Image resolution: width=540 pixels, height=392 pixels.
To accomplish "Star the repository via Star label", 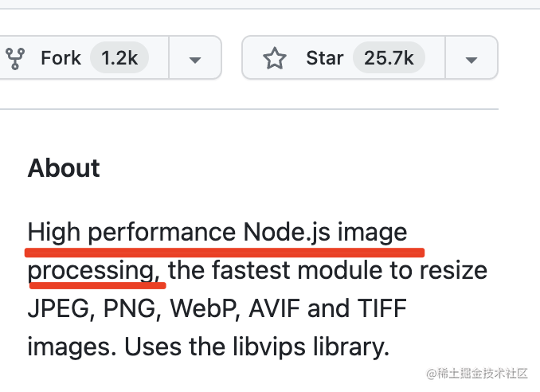I will (325, 58).
